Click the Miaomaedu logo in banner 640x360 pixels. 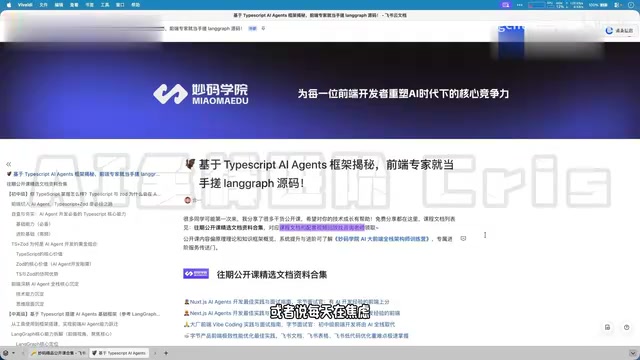point(200,94)
